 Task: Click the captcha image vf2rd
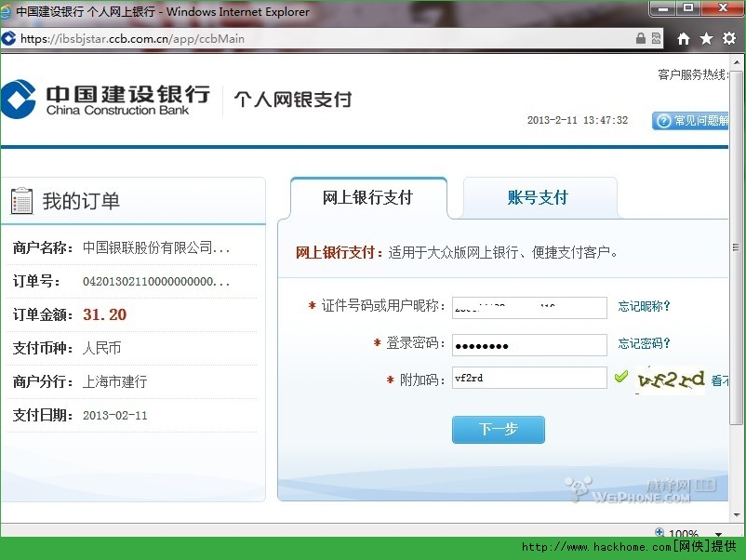pyautogui.click(x=671, y=380)
